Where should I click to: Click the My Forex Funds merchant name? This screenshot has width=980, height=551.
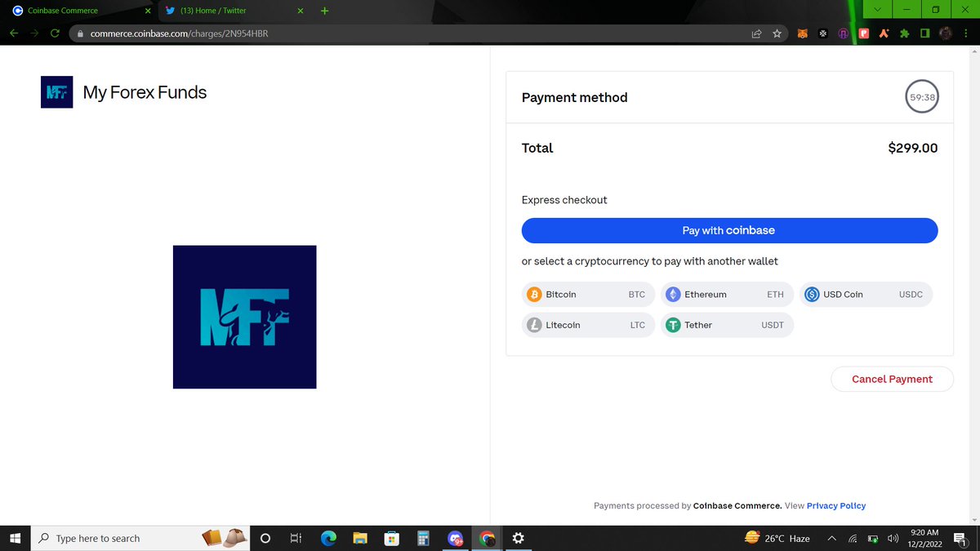[x=145, y=92]
